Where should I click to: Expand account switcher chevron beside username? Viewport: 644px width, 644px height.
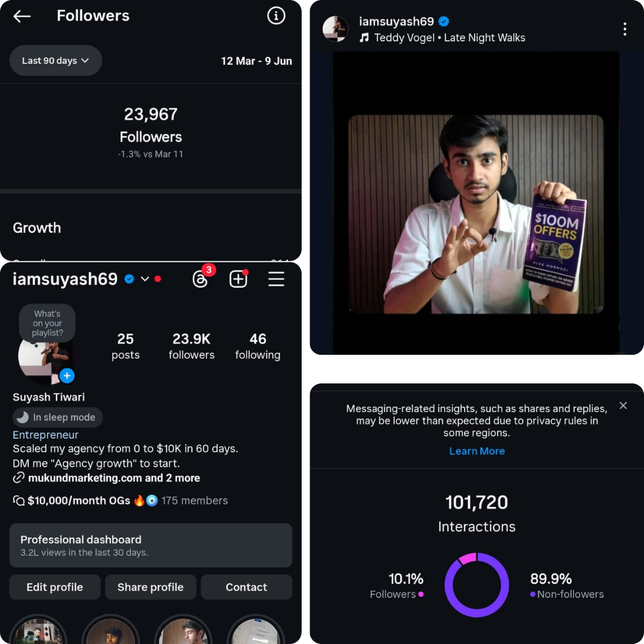click(x=145, y=279)
